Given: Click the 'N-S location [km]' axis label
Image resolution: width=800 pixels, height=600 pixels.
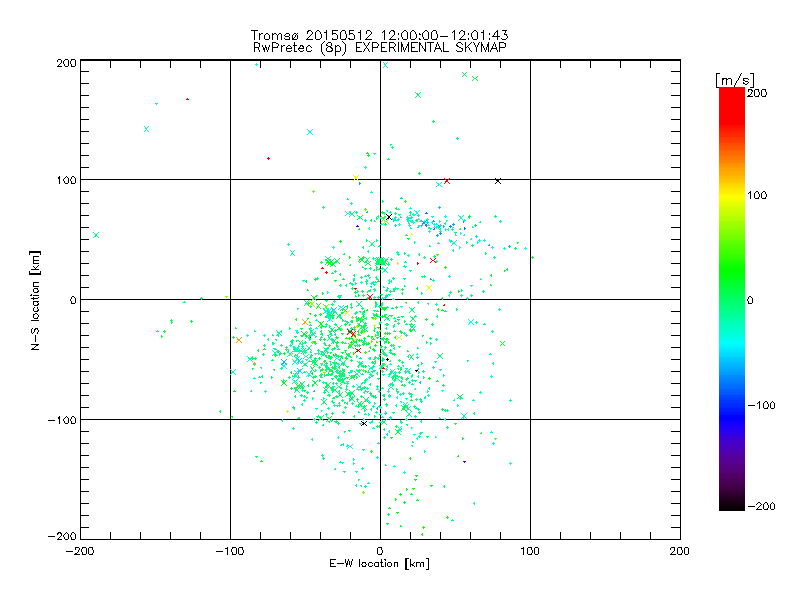Looking at the screenshot, I should 35,300.
